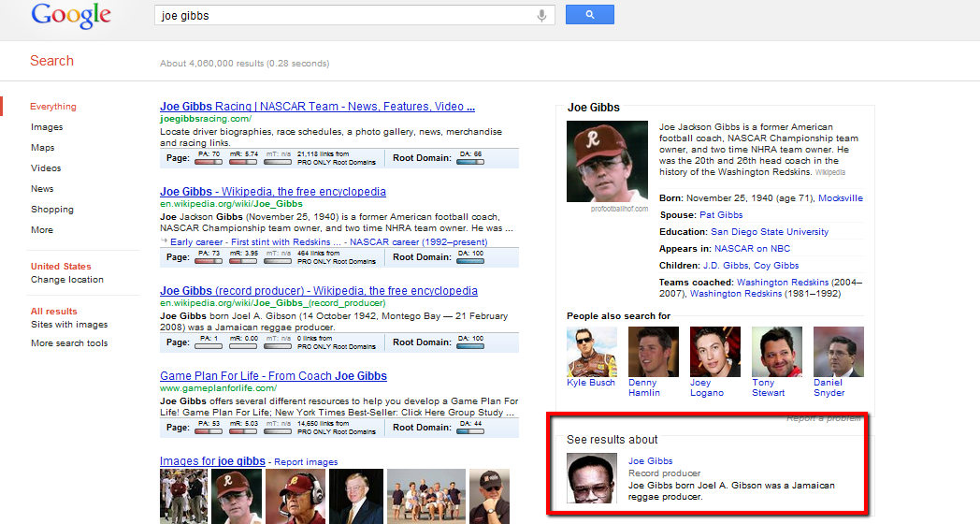Click image result of coach wearing headset
This screenshot has width=980, height=524.
[x=295, y=497]
